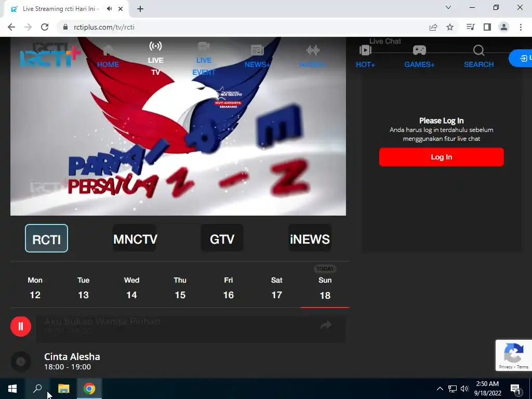This screenshot has height=399, width=532.
Task: Go forward in browser history
Action: tap(28, 27)
